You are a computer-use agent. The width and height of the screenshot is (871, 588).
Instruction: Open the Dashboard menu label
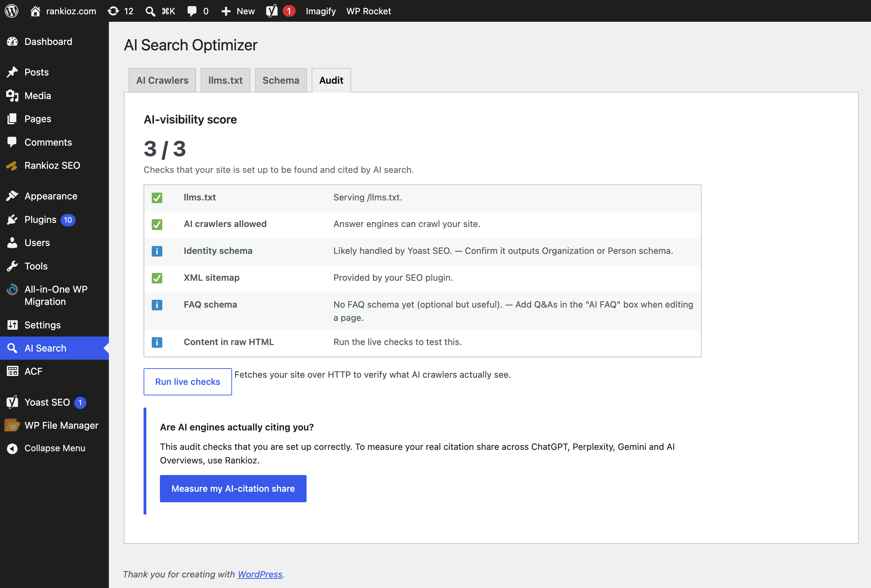[x=48, y=42]
